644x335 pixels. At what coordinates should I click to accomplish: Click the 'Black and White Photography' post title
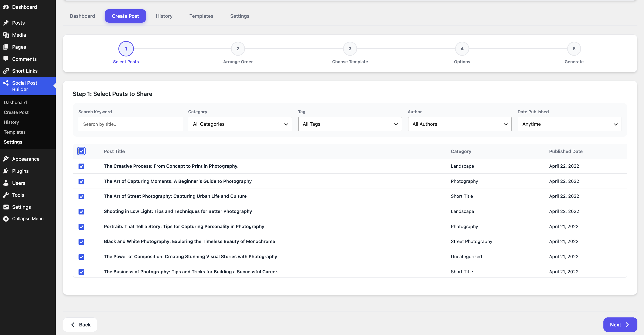[x=189, y=241]
